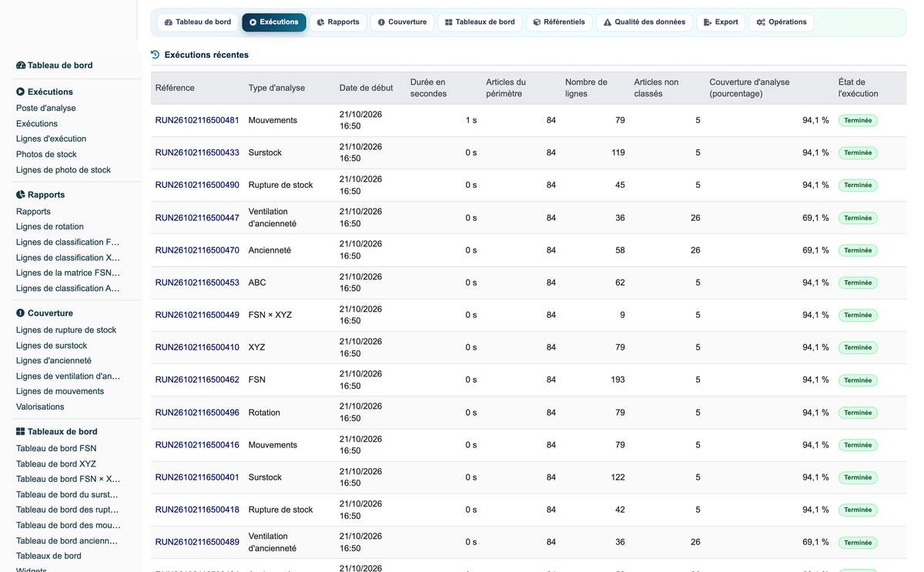924x572 pixels.
Task: Open Lignes de rupture de stock
Action: 66,329
